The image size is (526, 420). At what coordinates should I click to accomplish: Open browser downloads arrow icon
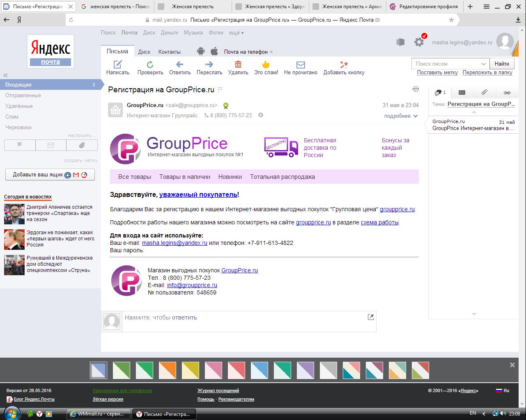(x=518, y=20)
